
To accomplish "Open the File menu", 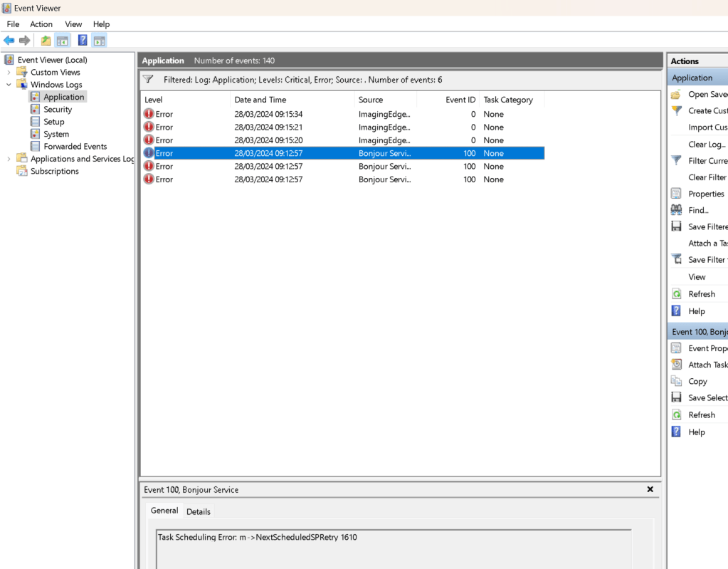I will coord(13,24).
